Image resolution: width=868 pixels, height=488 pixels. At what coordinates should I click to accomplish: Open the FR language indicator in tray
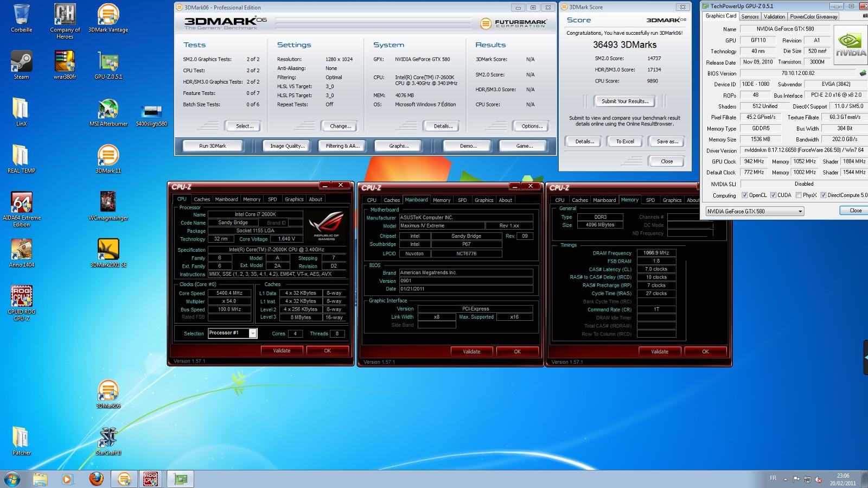coord(773,478)
